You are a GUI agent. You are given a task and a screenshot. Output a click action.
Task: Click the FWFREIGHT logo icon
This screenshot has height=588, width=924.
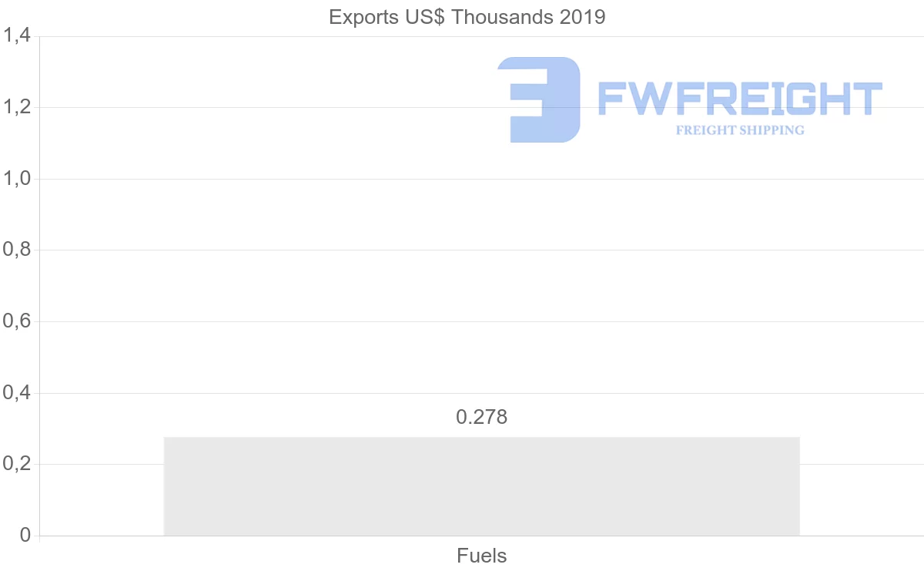pos(539,99)
